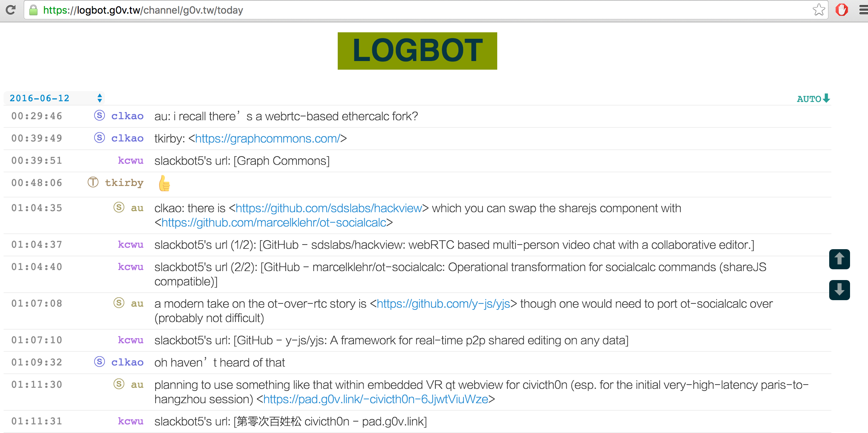
Task: Click the green padlock security icon
Action: pyautogui.click(x=33, y=10)
